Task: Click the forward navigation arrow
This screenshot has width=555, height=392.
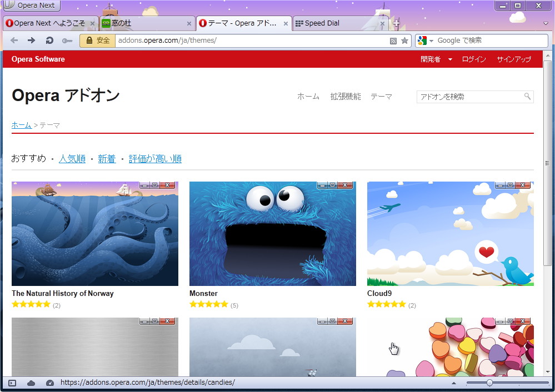Action: coord(31,40)
